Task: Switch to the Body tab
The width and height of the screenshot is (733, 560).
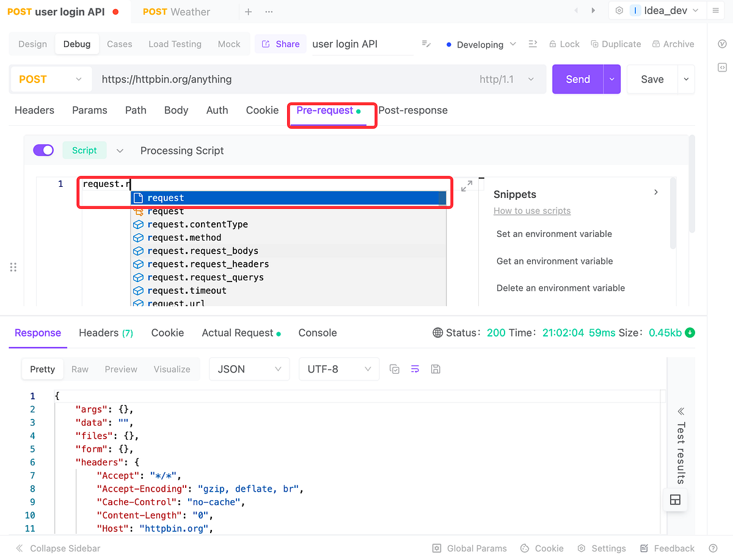Action: point(176,110)
